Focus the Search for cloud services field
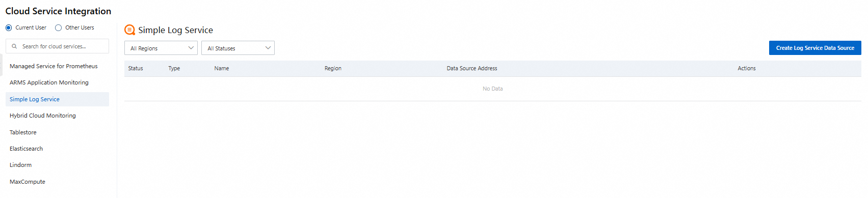This screenshot has height=198, width=868. click(58, 46)
